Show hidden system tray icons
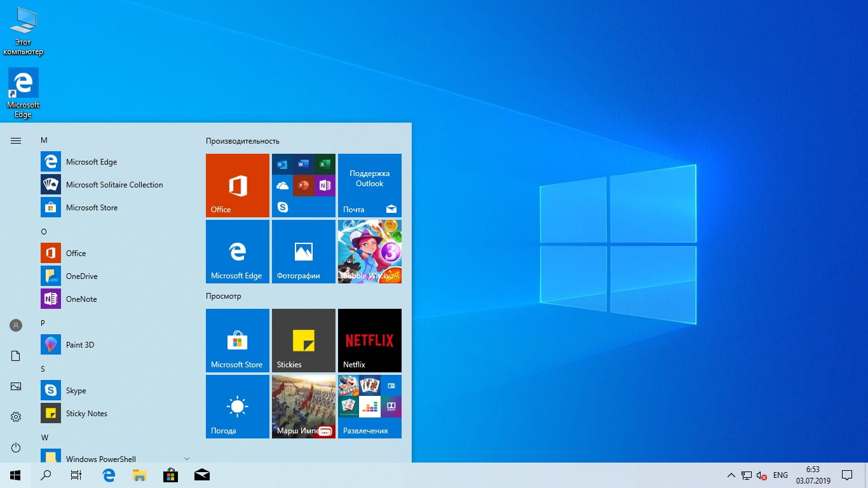Viewport: 868px width, 488px height. [x=731, y=475]
